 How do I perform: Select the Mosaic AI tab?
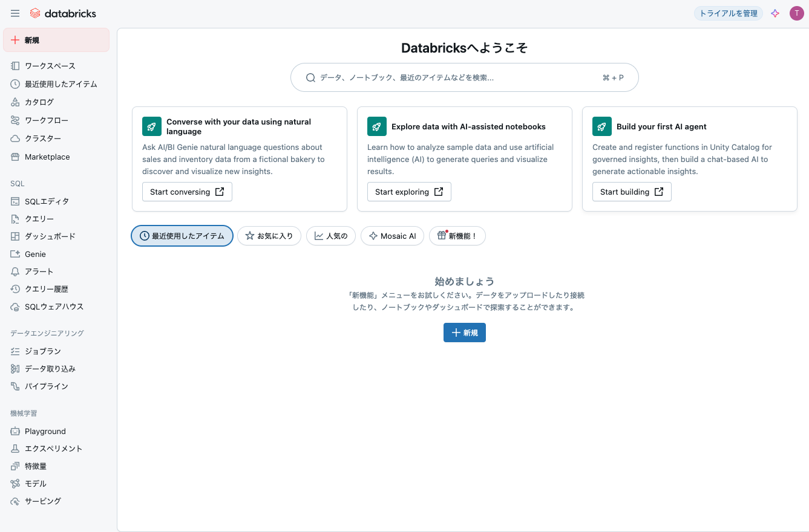(392, 236)
